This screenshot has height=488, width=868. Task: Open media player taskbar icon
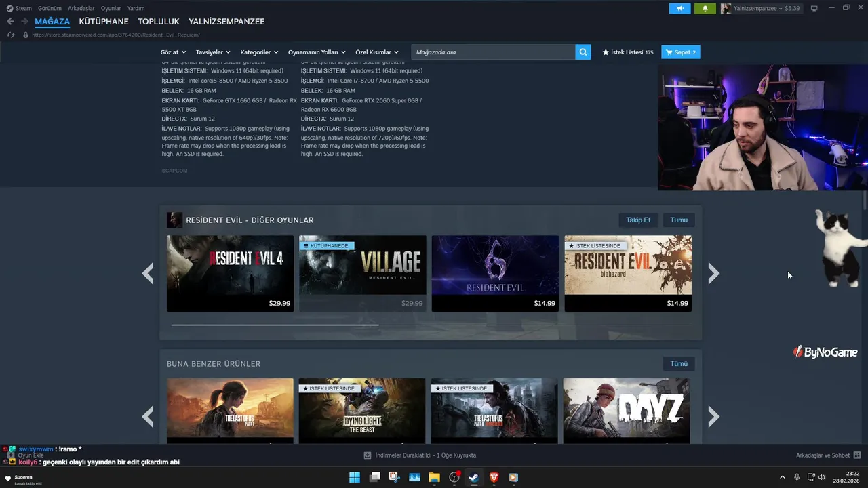513,477
